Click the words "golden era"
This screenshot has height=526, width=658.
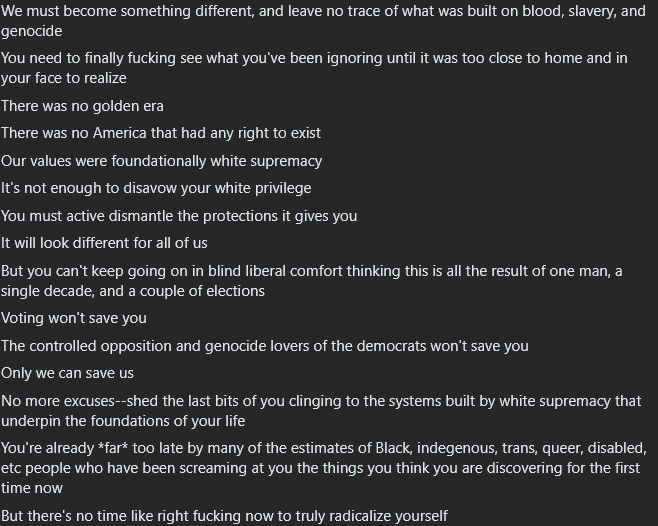[125, 106]
